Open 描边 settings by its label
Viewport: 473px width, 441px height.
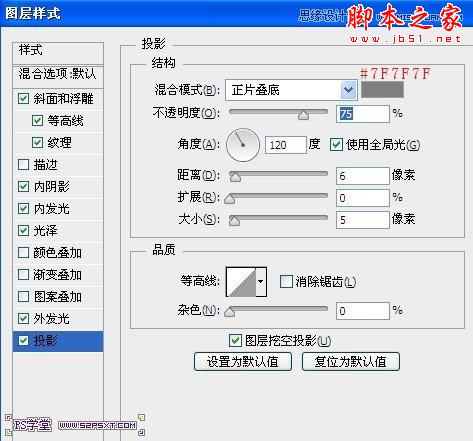[x=45, y=165]
